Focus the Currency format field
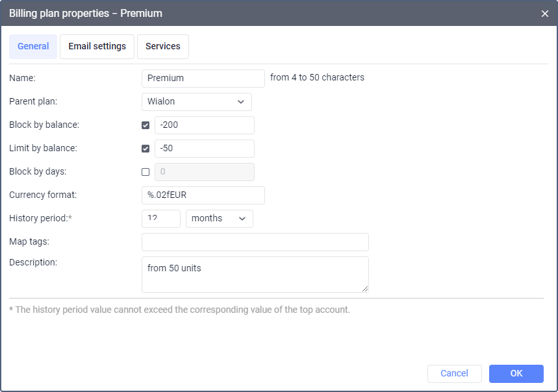This screenshot has height=392, width=558. click(x=203, y=195)
